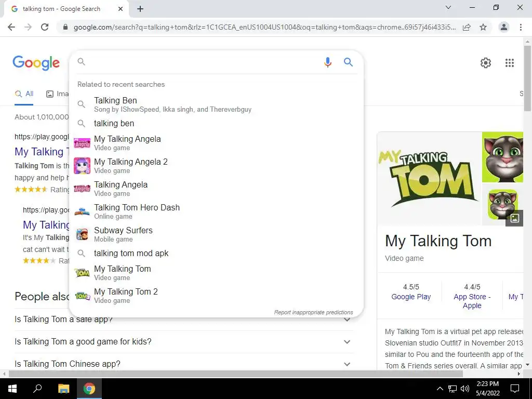
Task: Choose Talking Tom Hero Dash suggestion
Action: tap(216, 212)
